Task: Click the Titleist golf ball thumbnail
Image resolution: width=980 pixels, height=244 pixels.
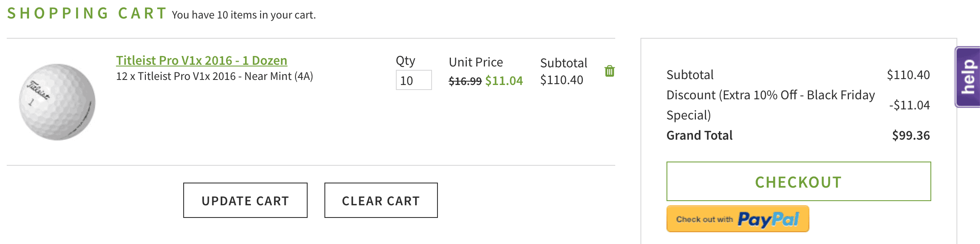Action: click(57, 102)
